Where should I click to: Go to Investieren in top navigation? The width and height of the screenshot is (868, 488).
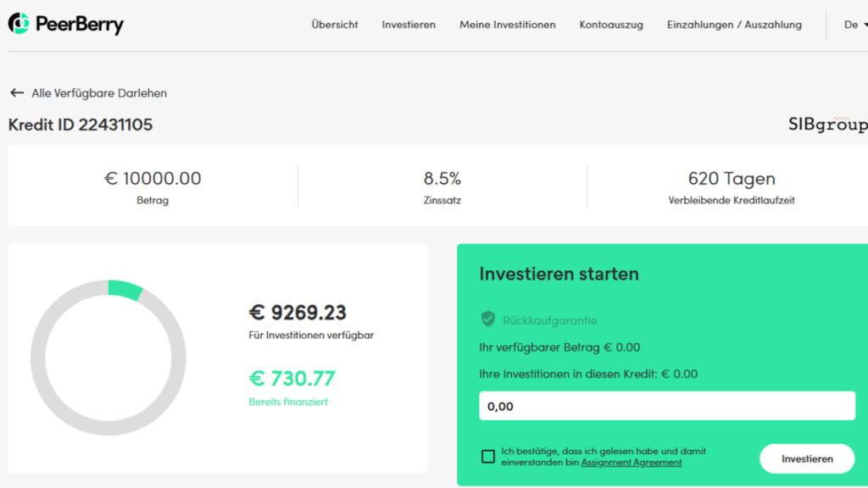[x=409, y=25]
